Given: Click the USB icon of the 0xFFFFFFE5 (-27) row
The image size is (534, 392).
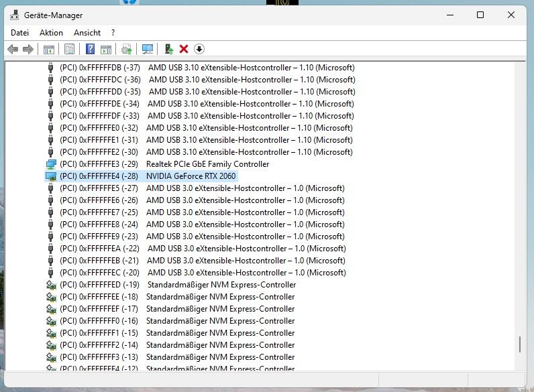Looking at the screenshot, I should tap(51, 188).
